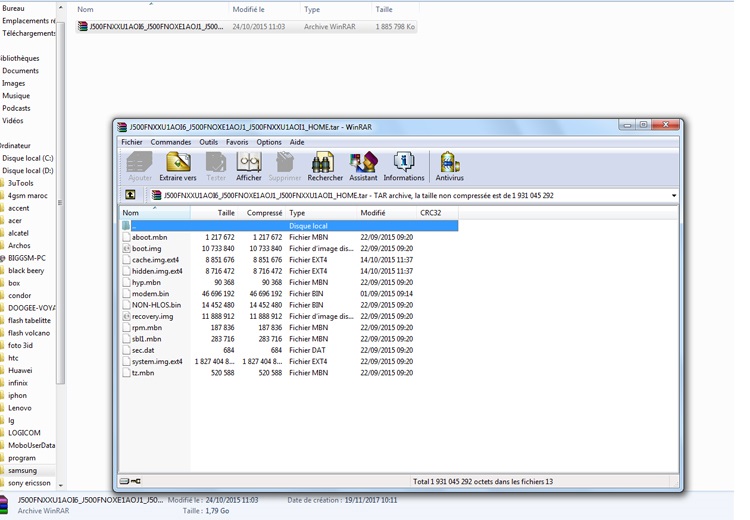Open the Huawei folder in sidebar
Screen dimensions: 750x520
point(20,370)
